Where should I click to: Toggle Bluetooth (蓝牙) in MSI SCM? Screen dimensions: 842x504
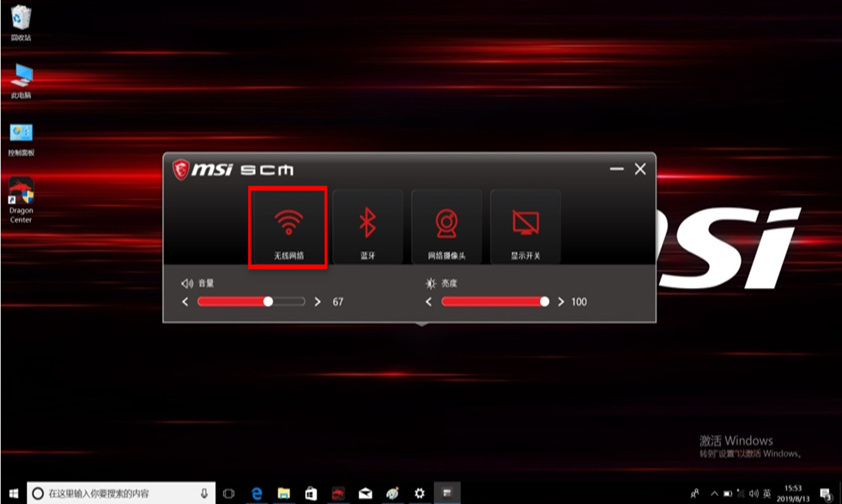[368, 227]
